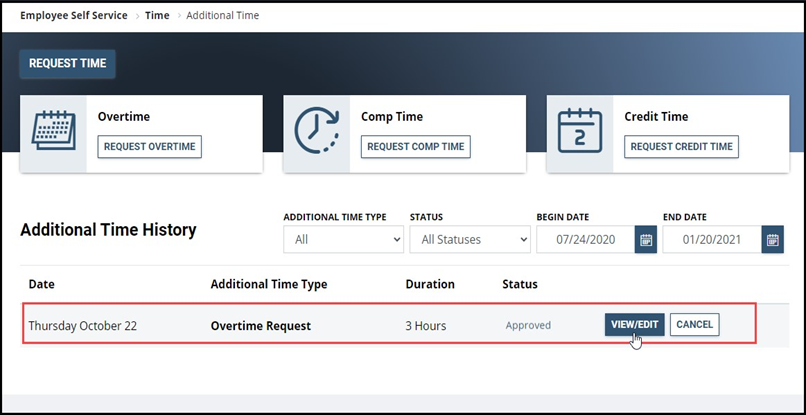Click the Comp Time clock icon
This screenshot has width=806, height=415.
(x=317, y=131)
